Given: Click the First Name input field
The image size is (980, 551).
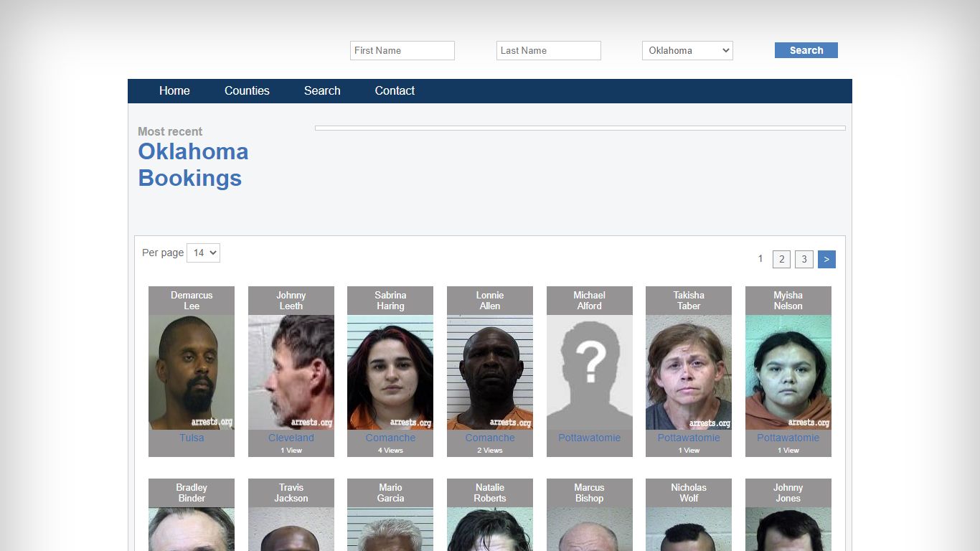Looking at the screenshot, I should [x=402, y=50].
